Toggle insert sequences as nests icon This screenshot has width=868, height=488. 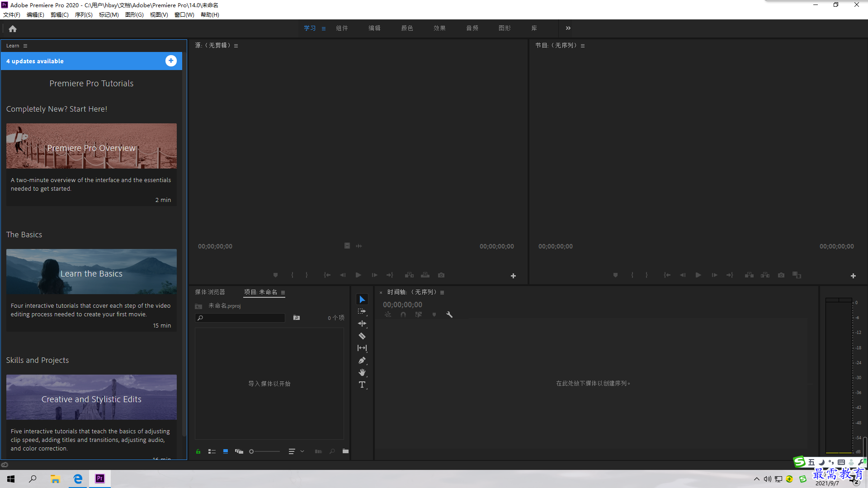click(x=388, y=314)
